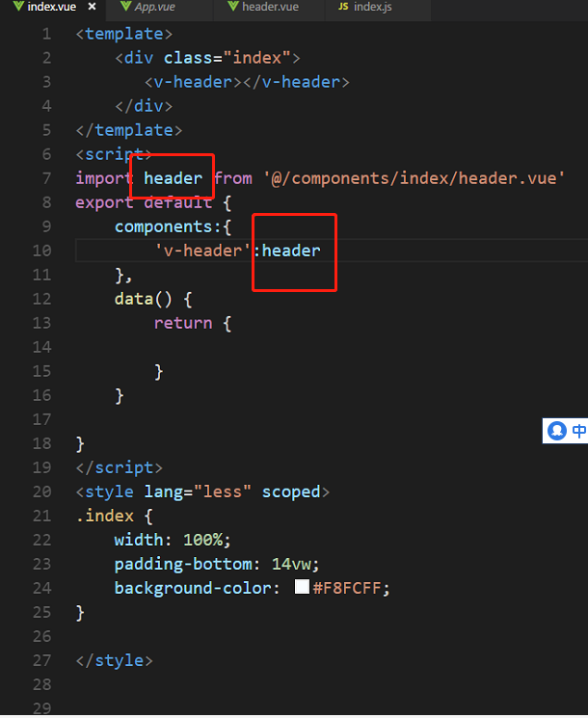Click the #F8FCFF color swatch
Viewport: 588px width, 718px height.
(x=302, y=587)
